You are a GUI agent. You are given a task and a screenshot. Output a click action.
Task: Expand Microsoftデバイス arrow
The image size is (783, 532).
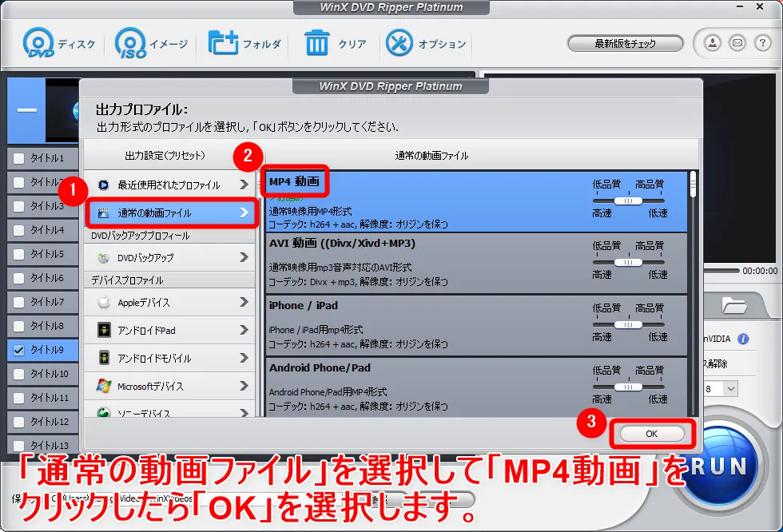(244, 386)
